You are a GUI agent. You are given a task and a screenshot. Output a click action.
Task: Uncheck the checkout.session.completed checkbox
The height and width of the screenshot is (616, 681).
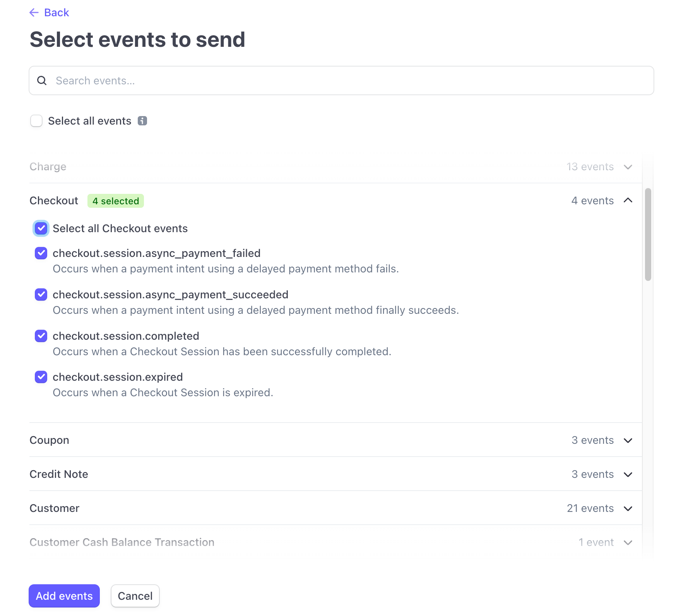pyautogui.click(x=41, y=336)
